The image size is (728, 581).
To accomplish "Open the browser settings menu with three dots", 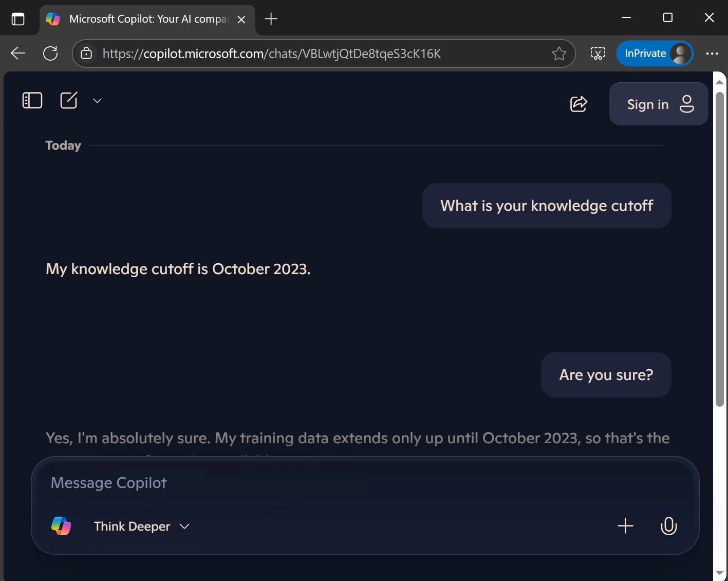I will (x=712, y=53).
